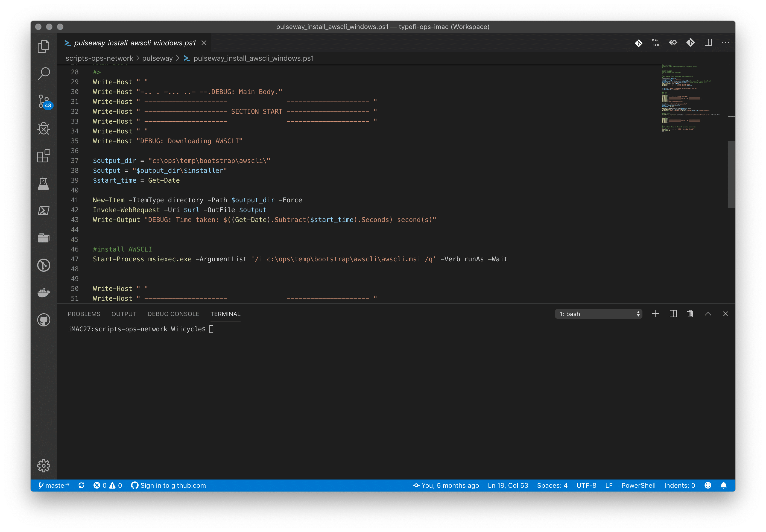Click the PowerShell language mode button
The image size is (766, 532).
[x=638, y=485]
